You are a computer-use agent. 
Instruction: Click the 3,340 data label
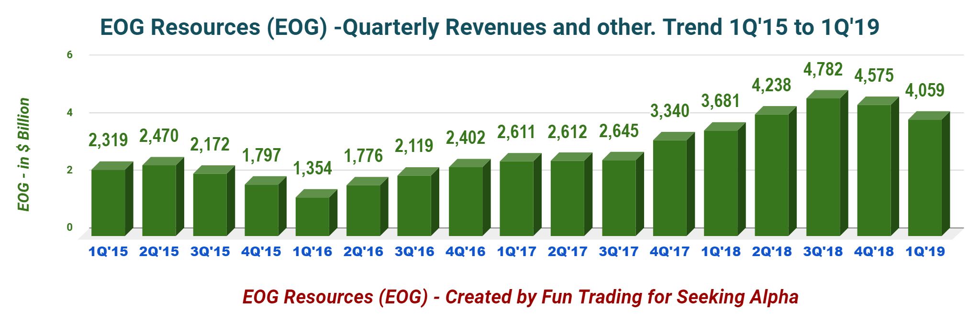click(x=669, y=111)
